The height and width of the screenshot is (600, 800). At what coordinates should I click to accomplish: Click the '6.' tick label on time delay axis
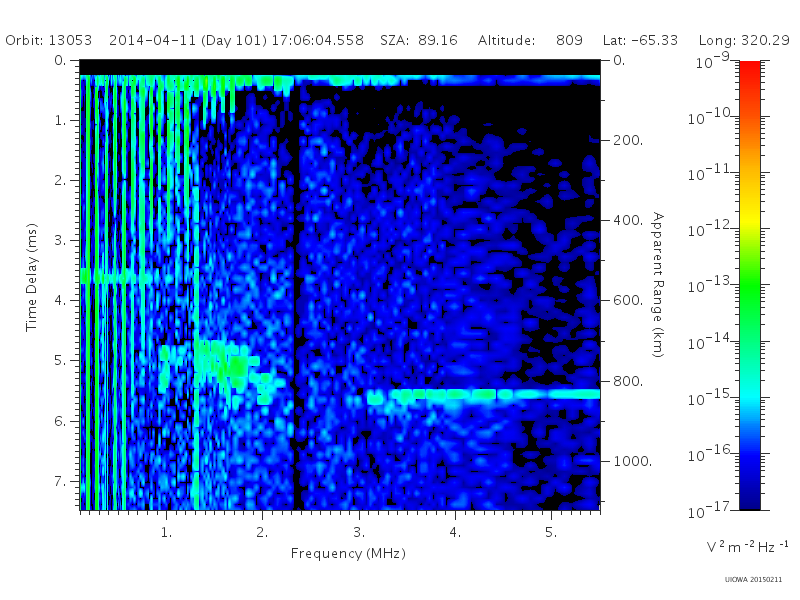click(x=61, y=421)
